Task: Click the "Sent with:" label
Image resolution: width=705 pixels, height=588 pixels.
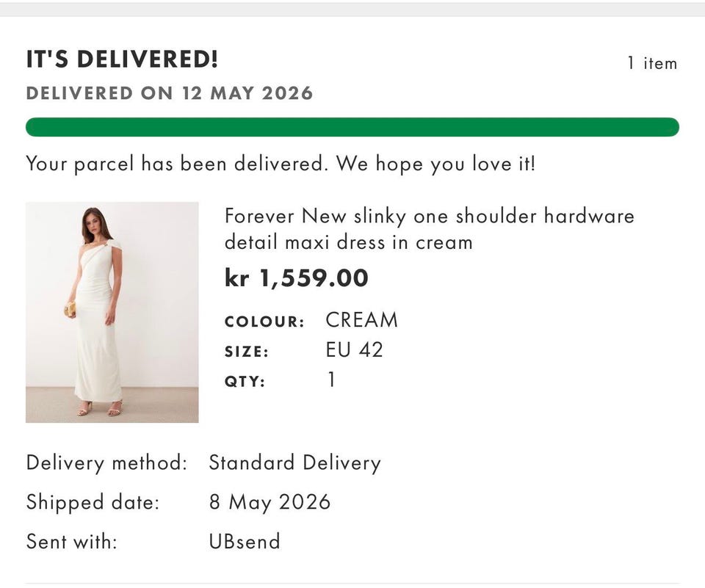Action: point(71,541)
